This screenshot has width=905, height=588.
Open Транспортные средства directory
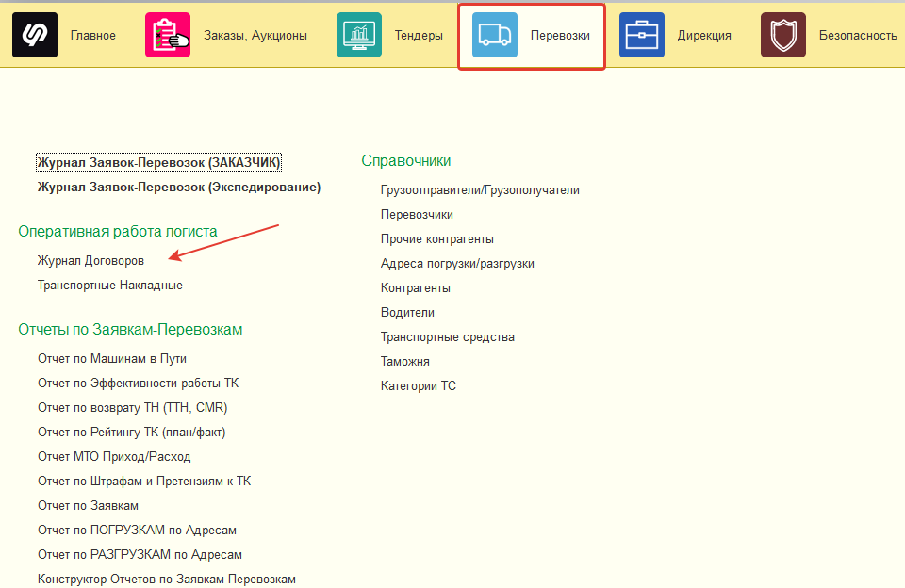click(x=447, y=337)
